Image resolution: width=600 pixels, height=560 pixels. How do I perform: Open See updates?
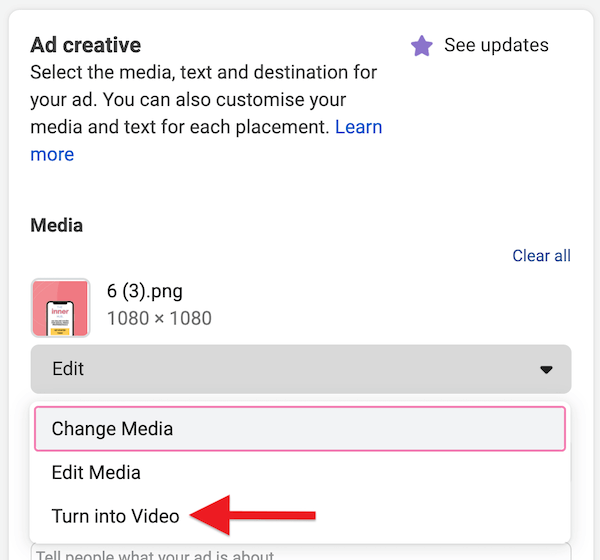pos(496,45)
